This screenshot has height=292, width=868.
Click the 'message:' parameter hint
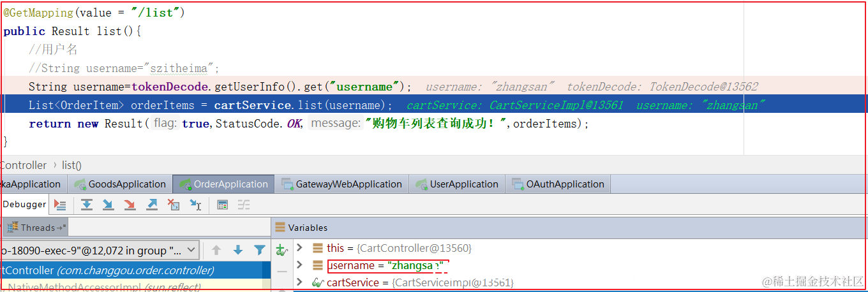pos(336,124)
